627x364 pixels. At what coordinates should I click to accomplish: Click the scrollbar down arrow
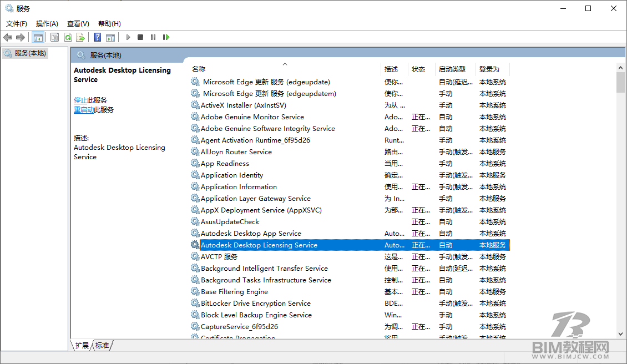(x=620, y=334)
